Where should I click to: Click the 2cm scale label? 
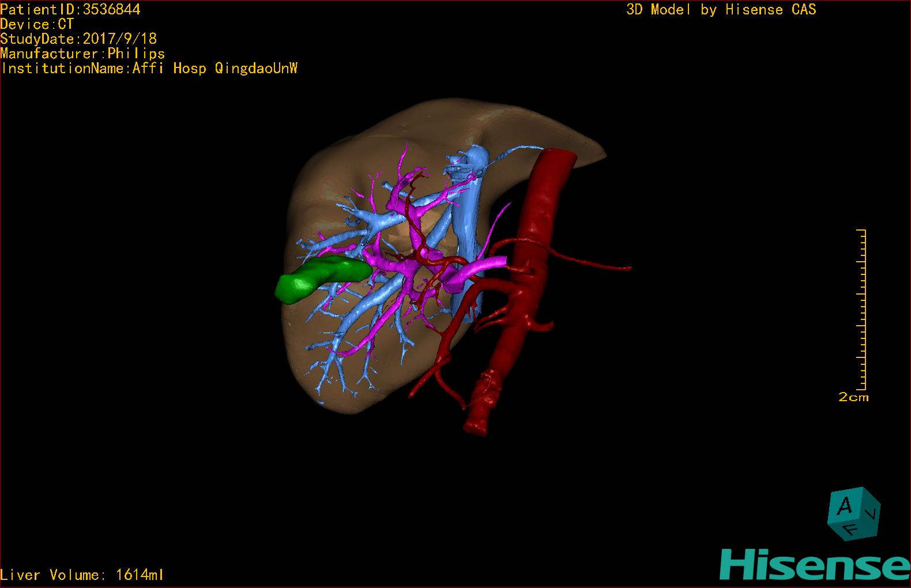[x=853, y=397]
